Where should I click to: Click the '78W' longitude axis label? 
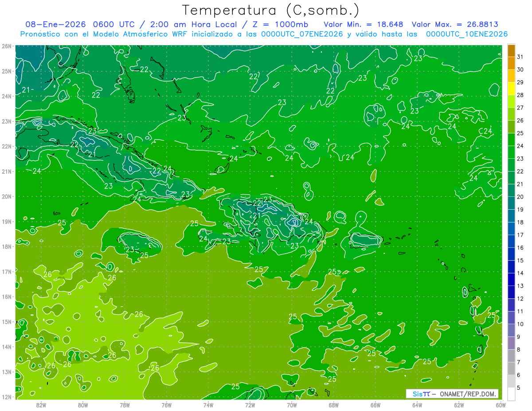click(x=125, y=404)
